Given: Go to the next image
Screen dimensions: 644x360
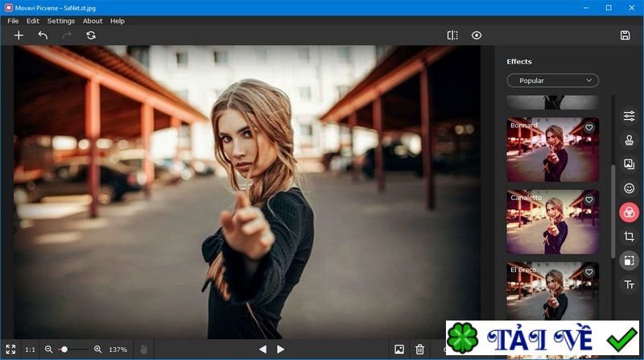Looking at the screenshot, I should point(280,350).
